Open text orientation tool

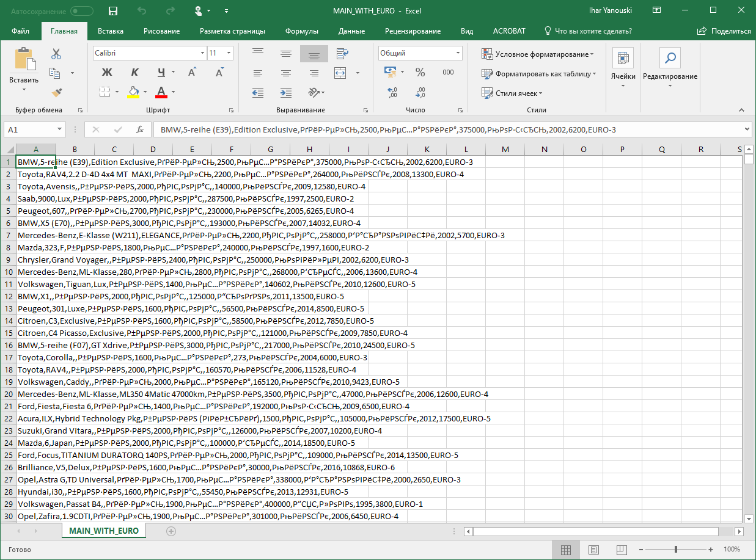(x=314, y=93)
